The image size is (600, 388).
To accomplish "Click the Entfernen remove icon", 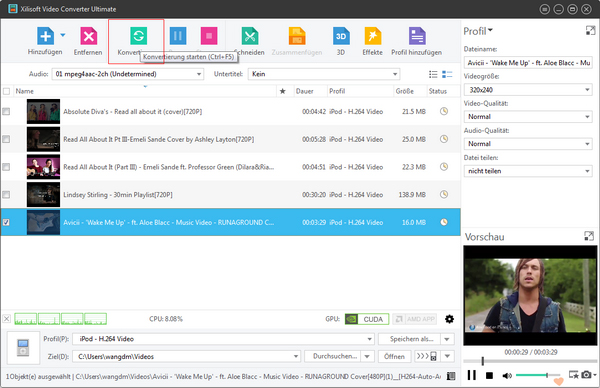I will (88, 36).
